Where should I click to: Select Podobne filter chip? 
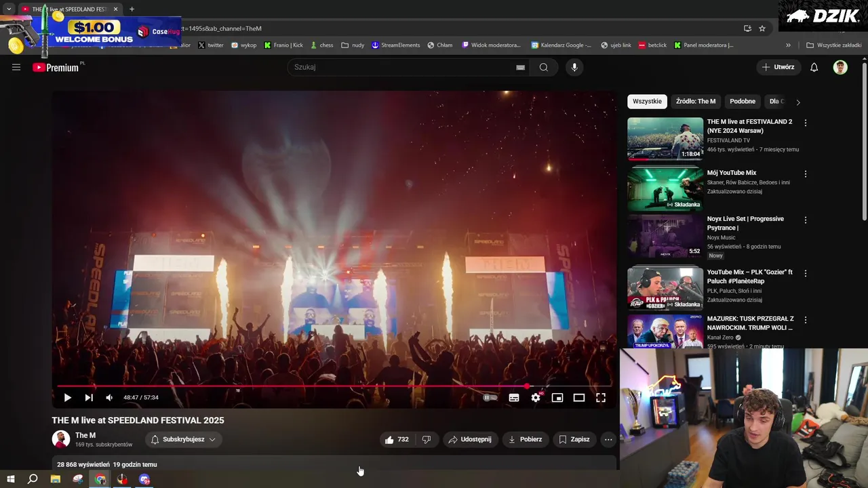pyautogui.click(x=743, y=102)
